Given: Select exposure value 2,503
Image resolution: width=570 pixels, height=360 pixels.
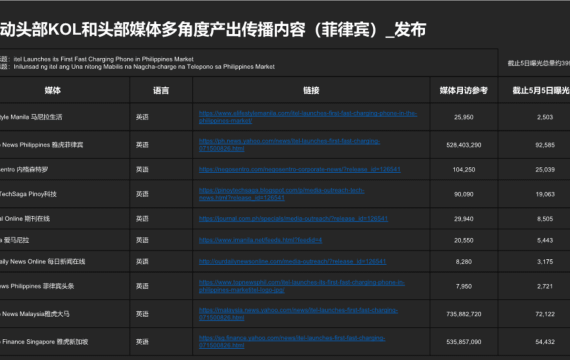Looking at the screenshot, I should click(x=545, y=117).
